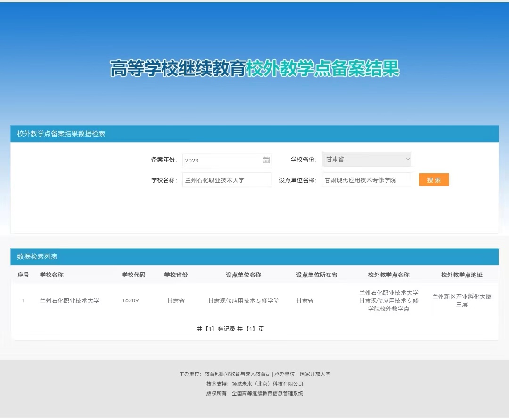
Task: Click the 序号 column header
Action: coord(23,275)
